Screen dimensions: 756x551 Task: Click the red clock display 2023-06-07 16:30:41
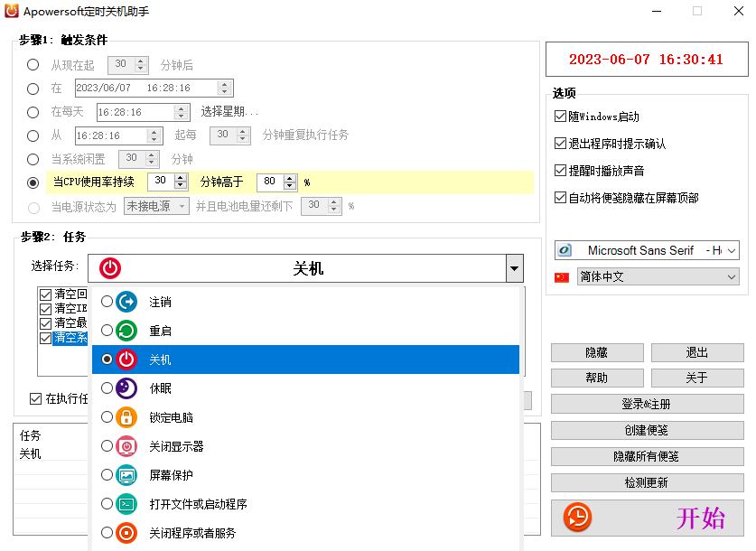[646, 60]
